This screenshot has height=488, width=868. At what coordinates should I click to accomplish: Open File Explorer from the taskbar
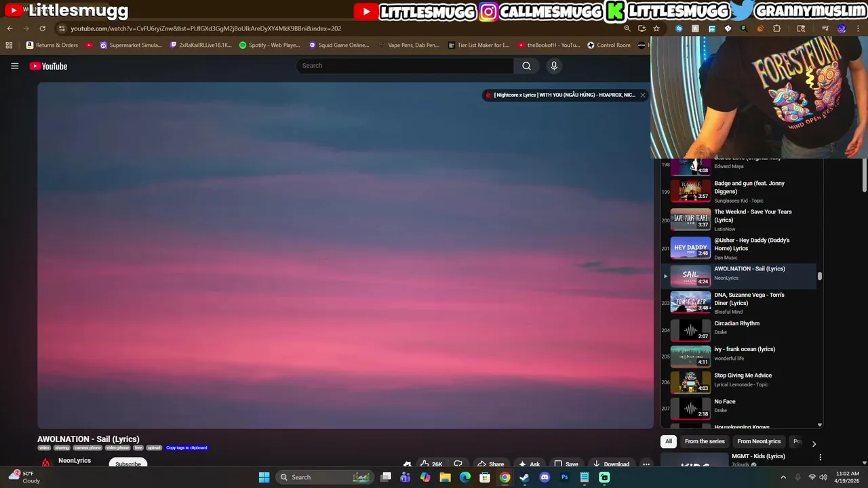(445, 477)
